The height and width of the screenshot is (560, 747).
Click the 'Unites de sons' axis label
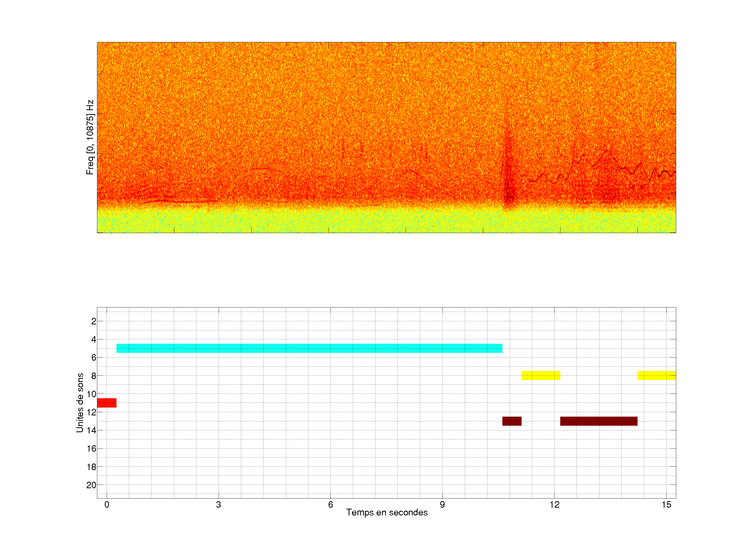[80, 402]
